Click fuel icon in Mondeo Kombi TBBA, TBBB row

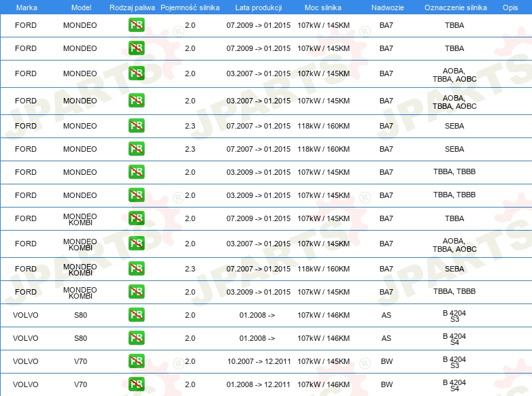136,291
